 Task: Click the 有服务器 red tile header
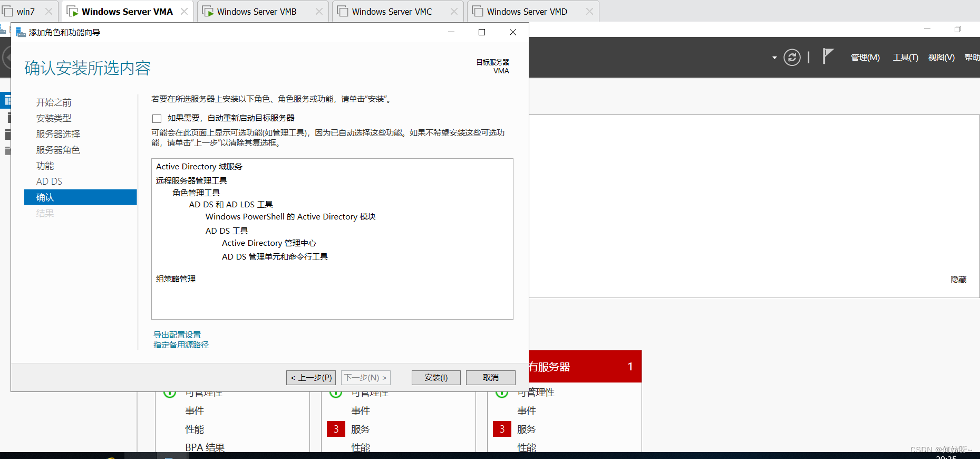coord(585,367)
